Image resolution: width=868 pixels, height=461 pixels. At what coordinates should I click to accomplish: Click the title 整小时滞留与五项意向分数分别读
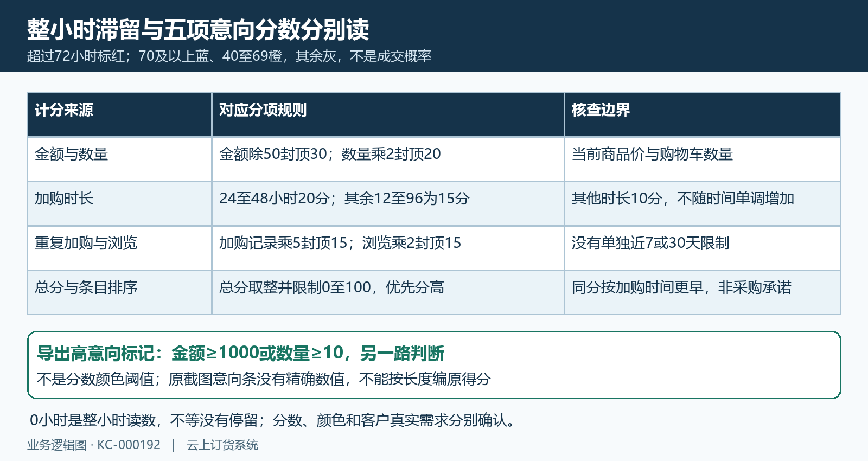198,29
